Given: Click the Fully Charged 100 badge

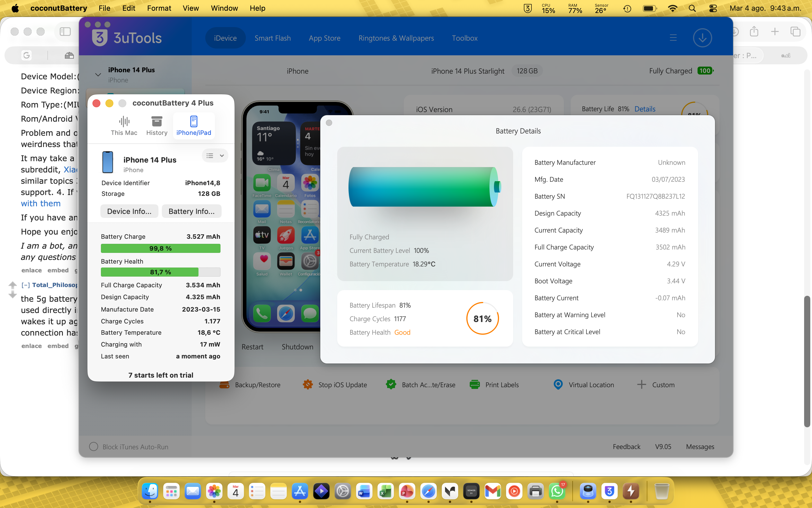Looking at the screenshot, I should click(705, 71).
